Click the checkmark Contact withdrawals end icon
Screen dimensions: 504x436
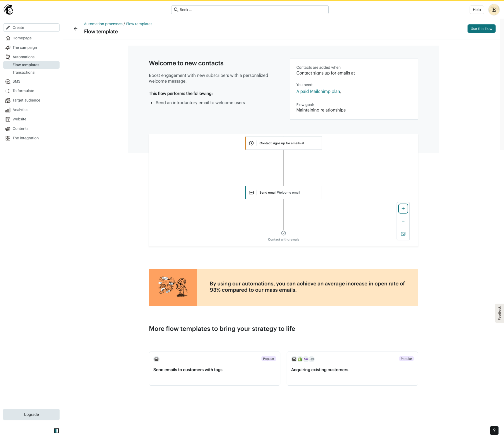click(283, 233)
